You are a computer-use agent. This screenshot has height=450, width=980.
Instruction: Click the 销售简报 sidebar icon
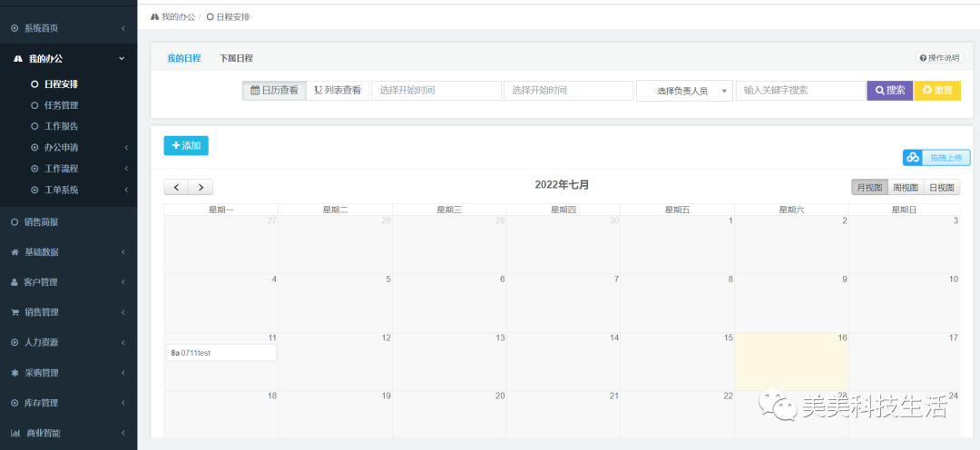pos(15,221)
